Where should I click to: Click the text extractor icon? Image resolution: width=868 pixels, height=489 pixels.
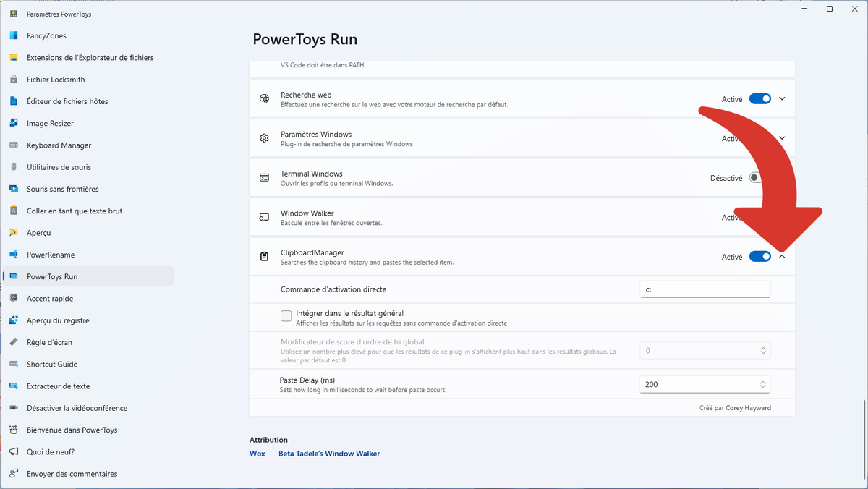(14, 386)
